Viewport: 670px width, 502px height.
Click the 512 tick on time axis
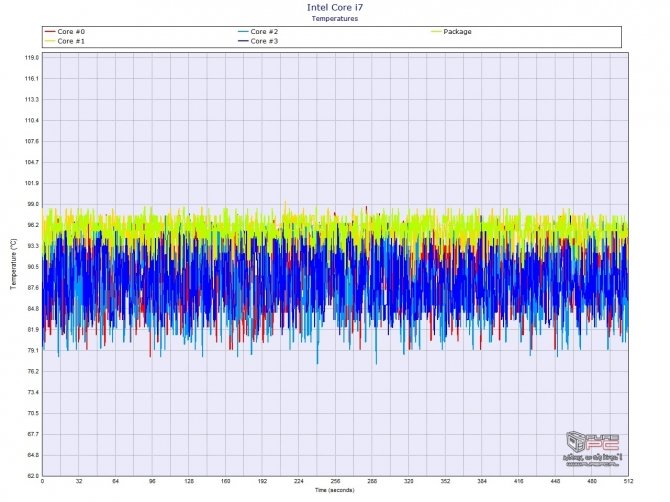pos(628,481)
